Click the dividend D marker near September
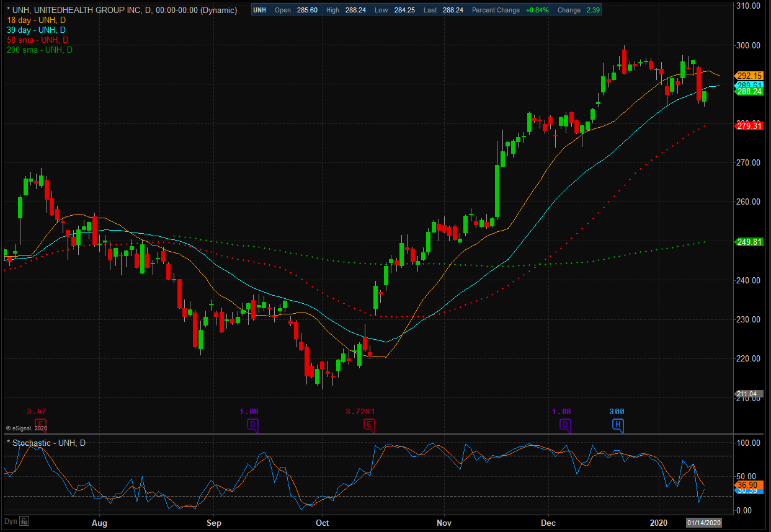771x532 pixels. [252, 425]
